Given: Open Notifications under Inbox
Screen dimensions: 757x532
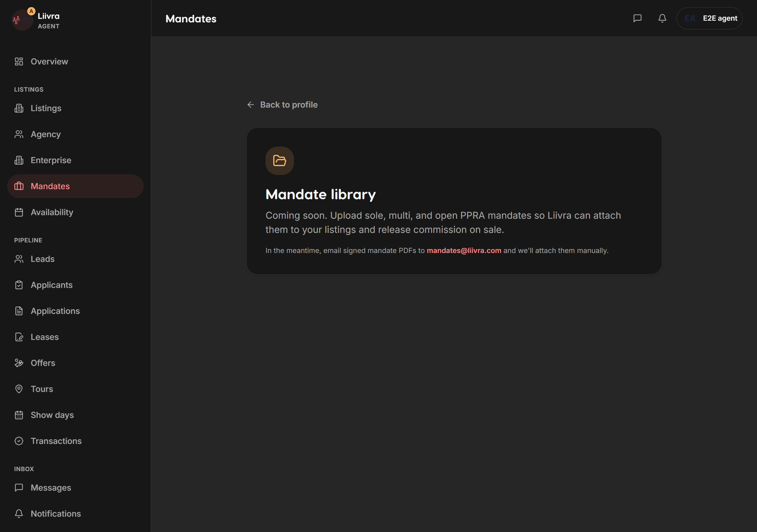Looking at the screenshot, I should coord(75,514).
